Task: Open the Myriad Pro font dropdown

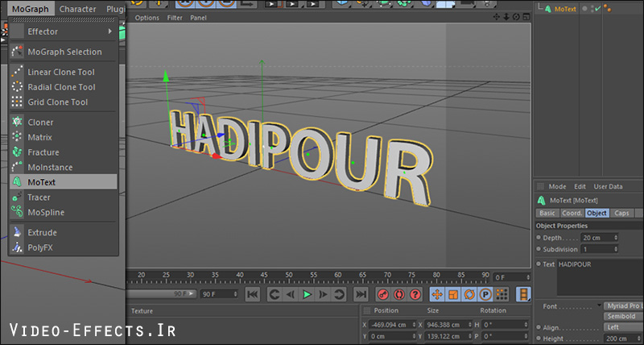Action: (x=623, y=306)
